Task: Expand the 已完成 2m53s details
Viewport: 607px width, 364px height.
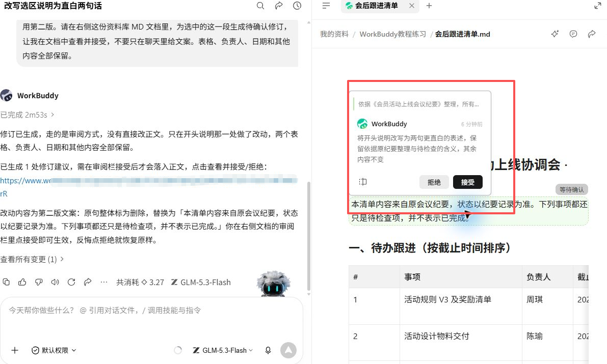Action: click(27, 115)
